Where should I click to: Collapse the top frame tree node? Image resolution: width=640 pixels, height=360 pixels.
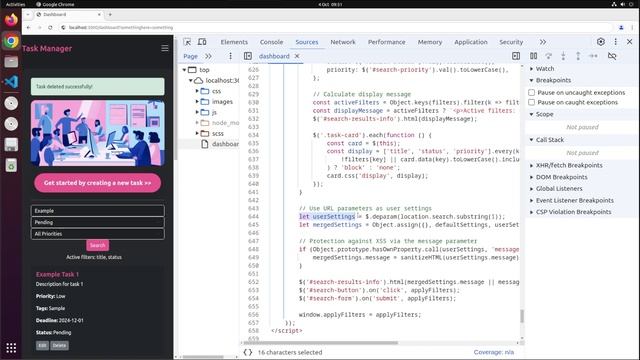[x=184, y=70]
